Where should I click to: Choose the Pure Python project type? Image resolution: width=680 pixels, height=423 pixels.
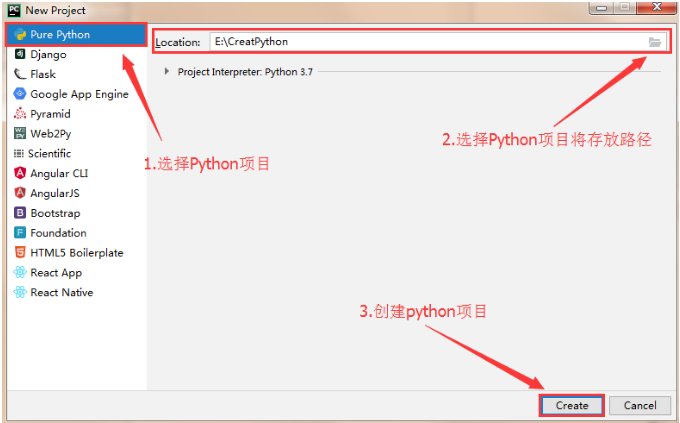pos(76,35)
